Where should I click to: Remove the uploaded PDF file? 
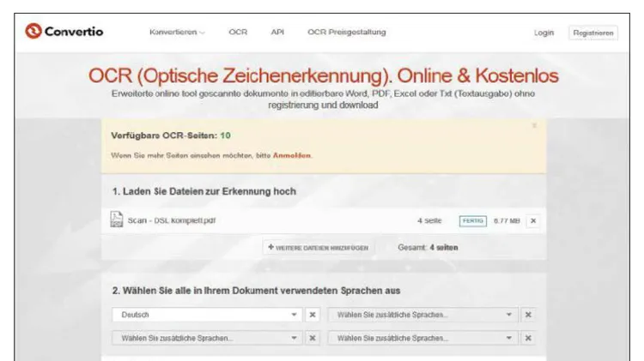pos(533,221)
